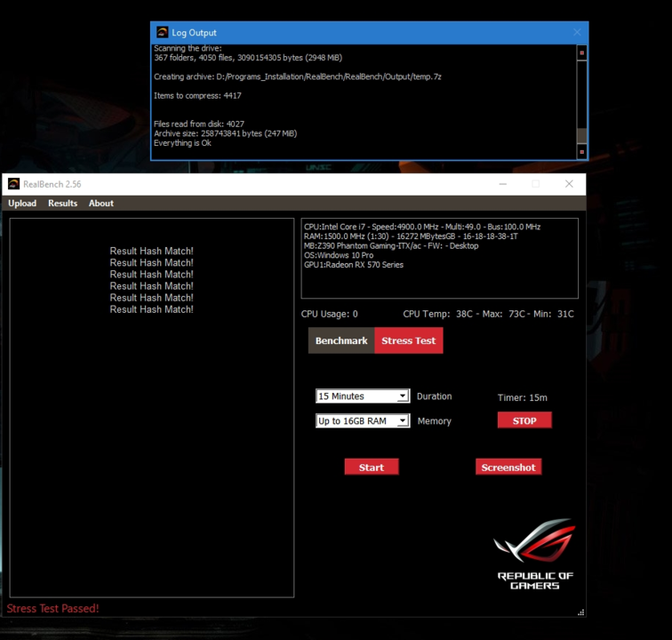Screen dimensions: 672x640
Task: Click the 'Timer: 15m' label
Action: [x=523, y=397]
